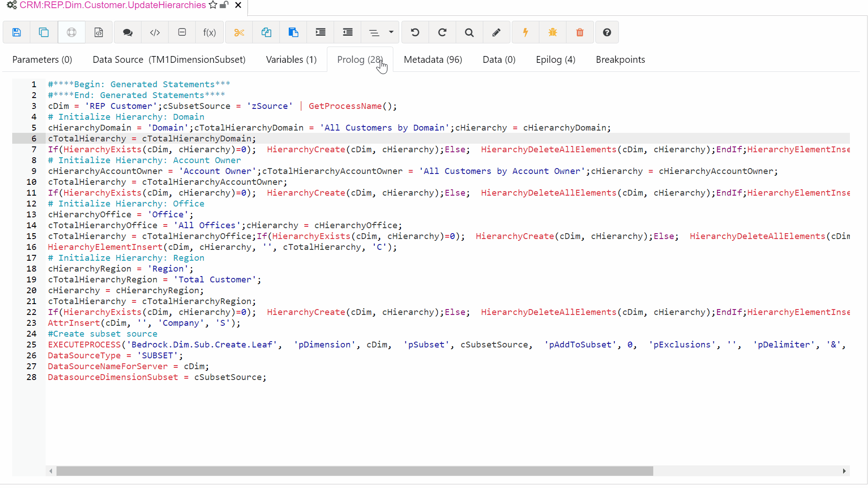868x488 pixels.
Task: Open the f(x) function helper
Action: pos(209,32)
